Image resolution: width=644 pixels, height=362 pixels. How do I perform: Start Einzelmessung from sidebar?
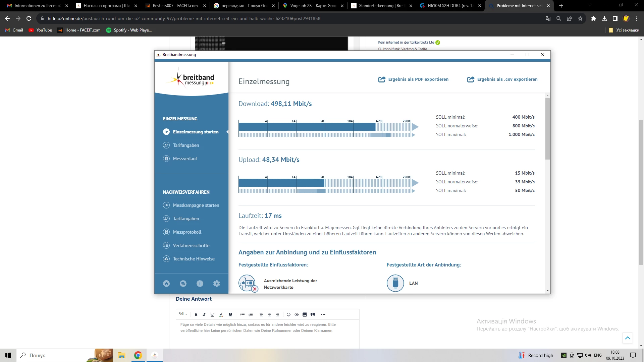click(195, 132)
